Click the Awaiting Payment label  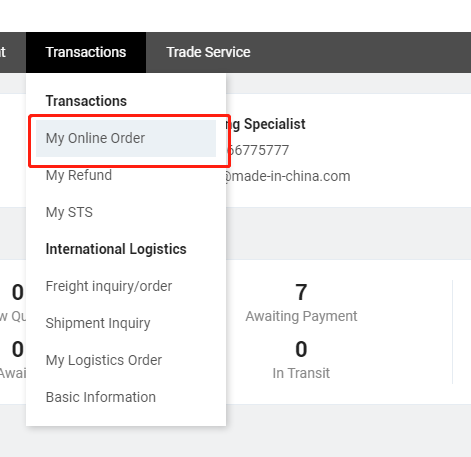[301, 316]
